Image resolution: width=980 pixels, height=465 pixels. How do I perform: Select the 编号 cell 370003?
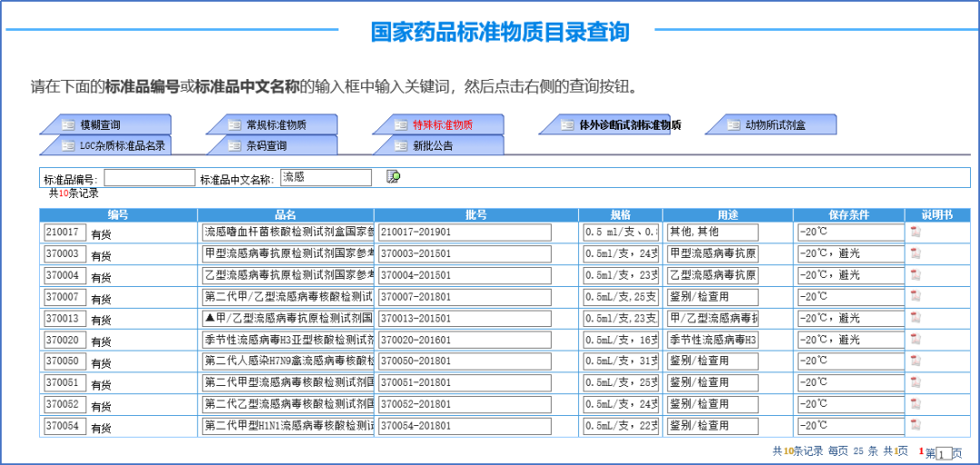65,253
